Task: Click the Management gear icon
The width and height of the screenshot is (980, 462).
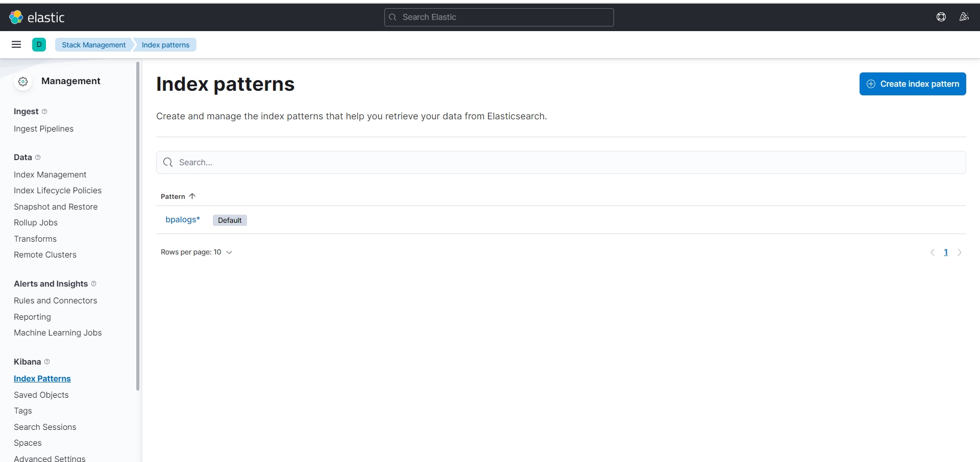Action: coord(23,81)
